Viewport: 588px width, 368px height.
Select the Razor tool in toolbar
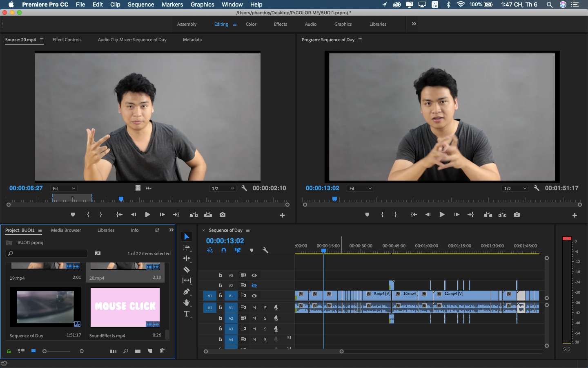click(x=187, y=269)
